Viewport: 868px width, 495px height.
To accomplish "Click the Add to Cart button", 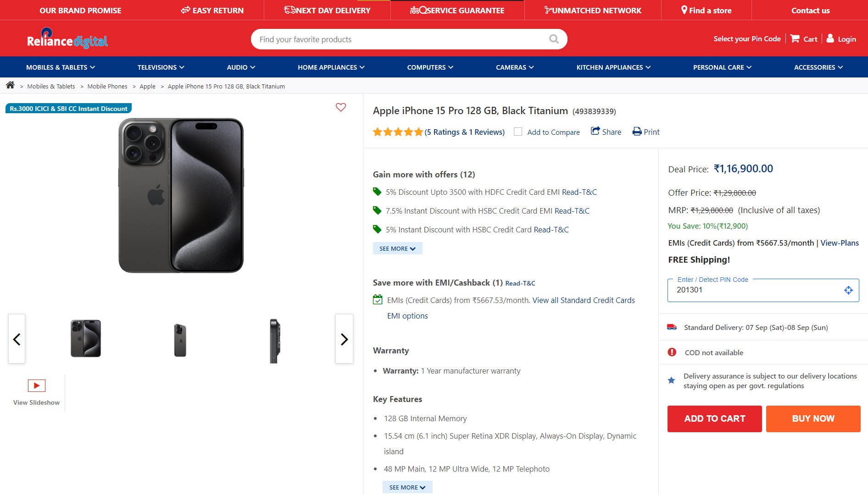I will pyautogui.click(x=714, y=418).
